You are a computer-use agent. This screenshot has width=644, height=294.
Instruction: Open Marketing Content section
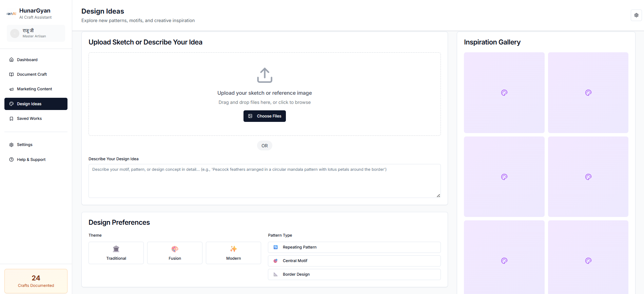click(x=36, y=89)
